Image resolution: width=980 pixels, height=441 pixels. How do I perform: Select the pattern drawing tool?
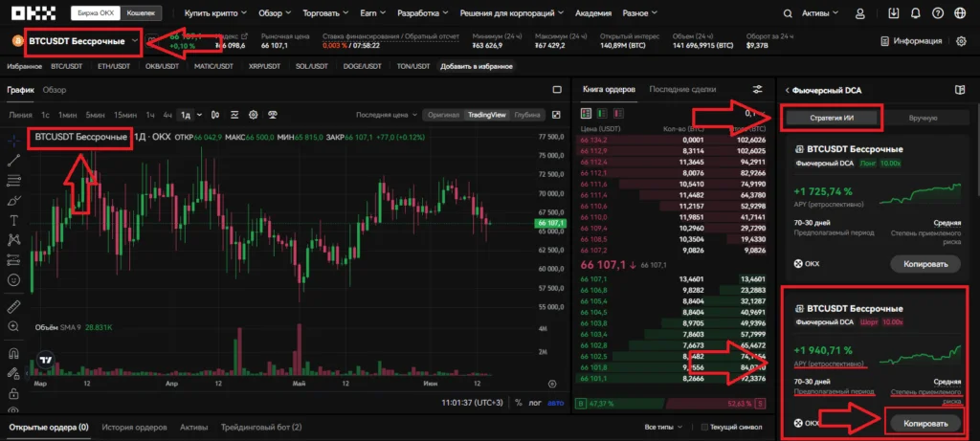click(13, 240)
